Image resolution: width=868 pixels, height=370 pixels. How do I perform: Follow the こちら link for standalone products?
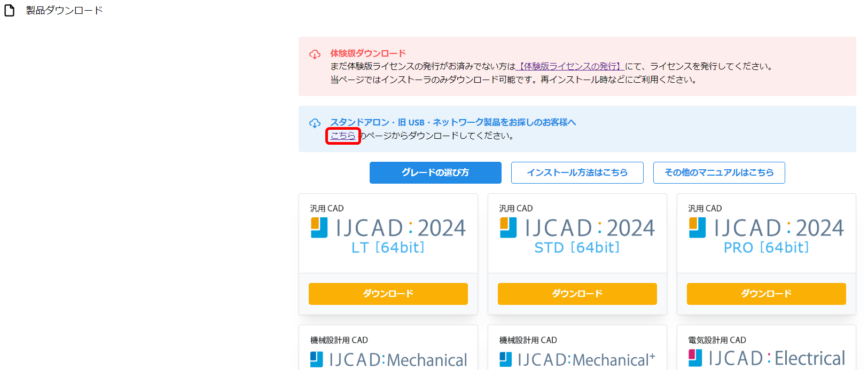343,136
